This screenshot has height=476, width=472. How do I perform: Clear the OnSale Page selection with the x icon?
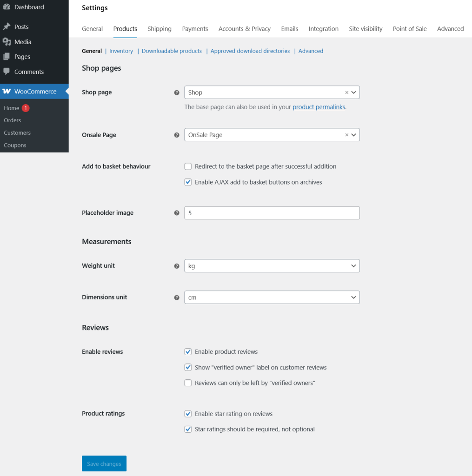click(x=346, y=135)
